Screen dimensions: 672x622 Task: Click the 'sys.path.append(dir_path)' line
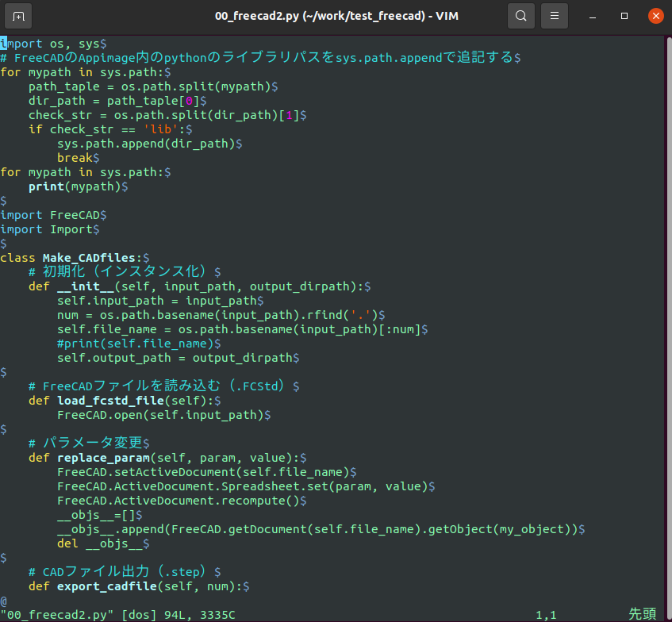(x=150, y=144)
